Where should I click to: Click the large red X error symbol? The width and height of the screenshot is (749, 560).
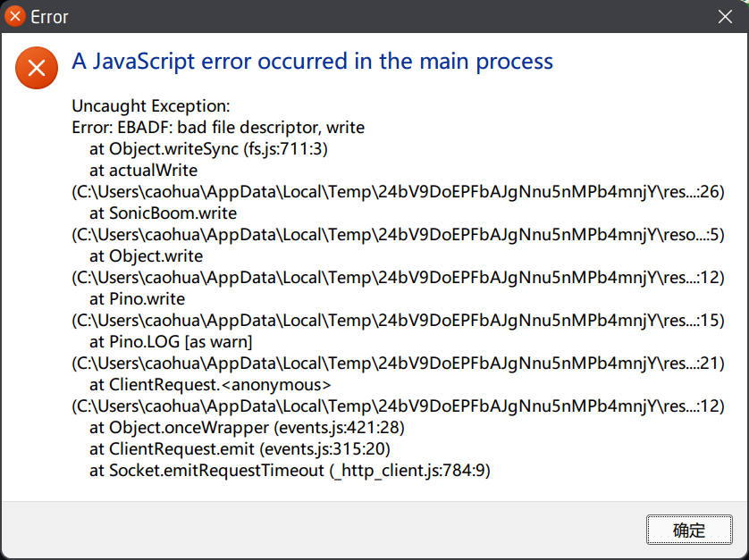tap(36, 67)
